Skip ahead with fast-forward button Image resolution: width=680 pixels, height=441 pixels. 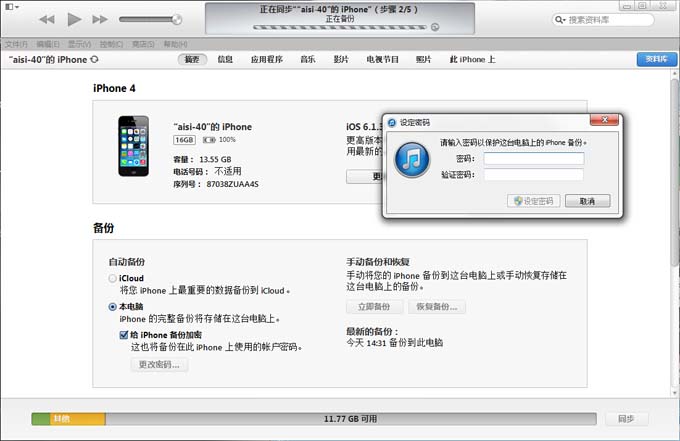point(100,20)
